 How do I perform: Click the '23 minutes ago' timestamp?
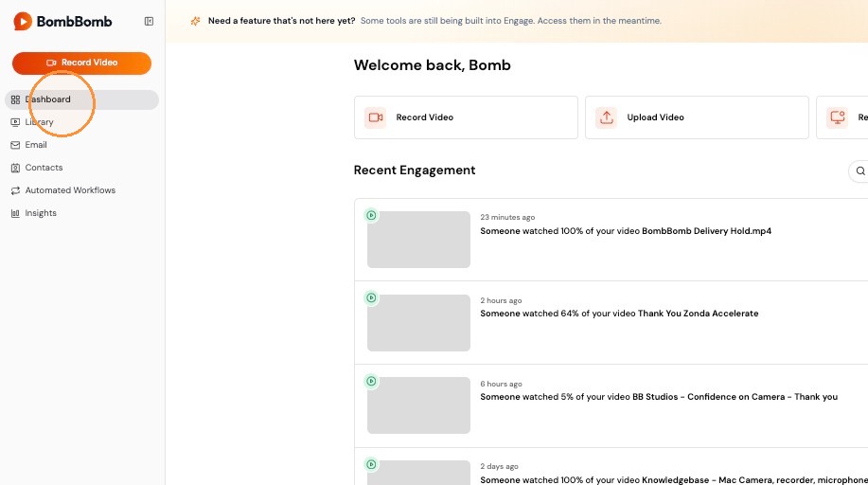coord(507,217)
